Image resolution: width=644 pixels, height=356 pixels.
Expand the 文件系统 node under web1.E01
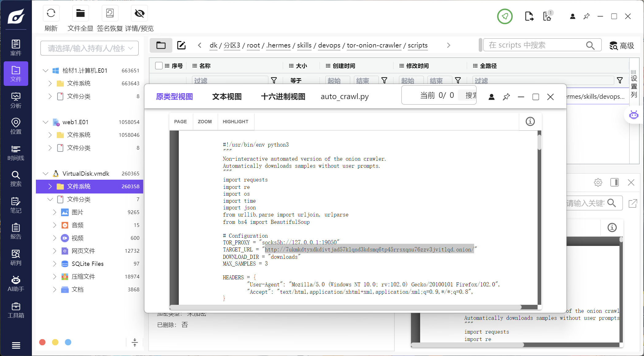(x=50, y=135)
